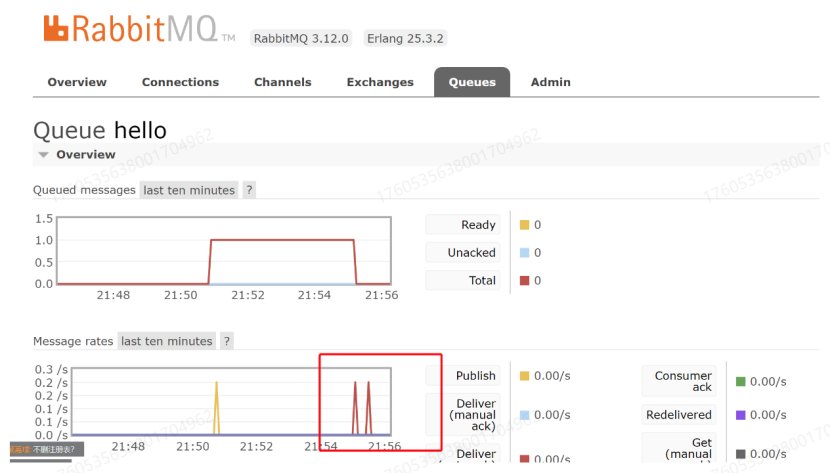This screenshot has width=830, height=473.
Task: Click the Redelivered label
Action: pos(679,415)
